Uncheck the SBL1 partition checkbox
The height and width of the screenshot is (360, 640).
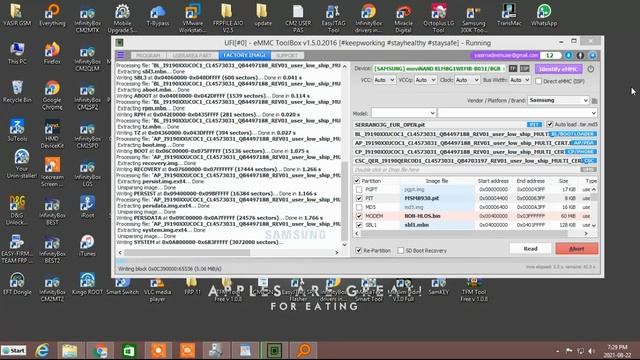coord(359,225)
